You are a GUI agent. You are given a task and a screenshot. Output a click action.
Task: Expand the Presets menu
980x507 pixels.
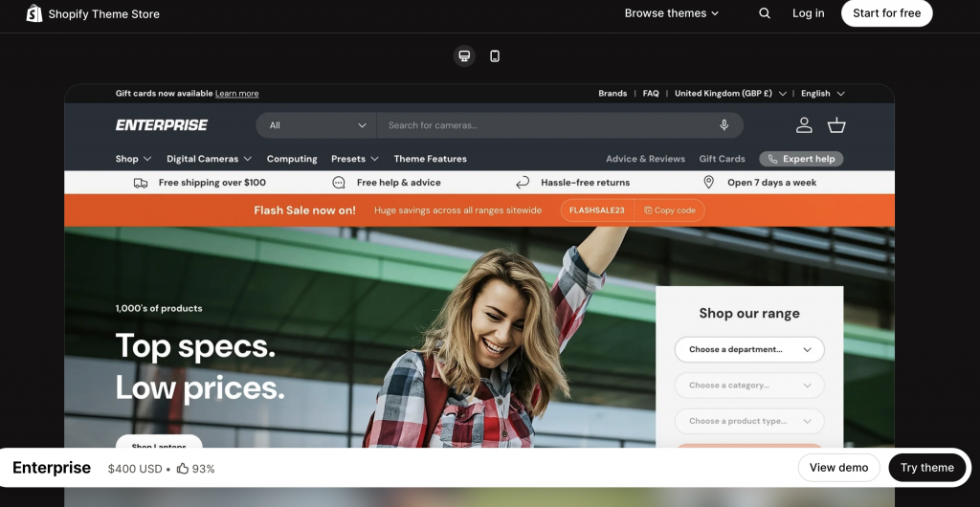tap(355, 159)
